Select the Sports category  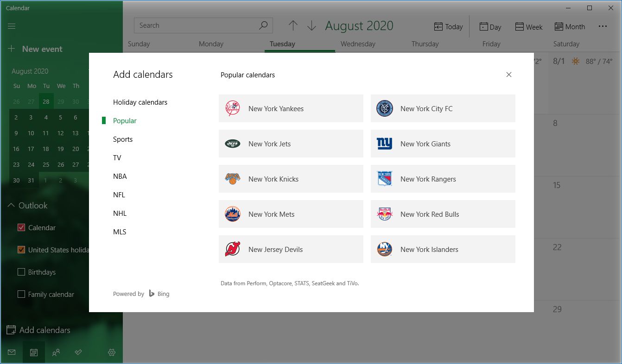pos(123,139)
